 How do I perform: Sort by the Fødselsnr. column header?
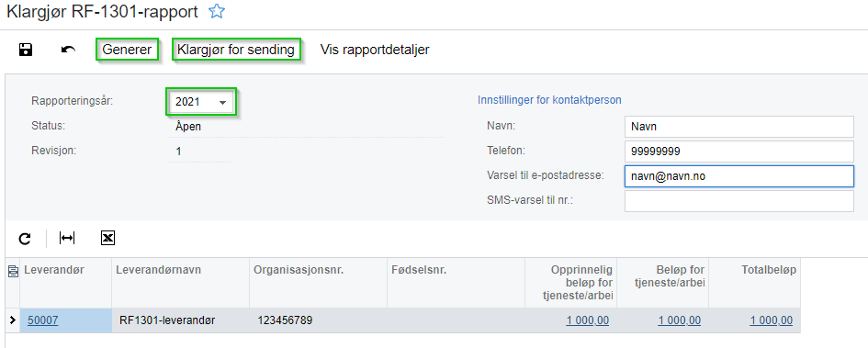[457, 283]
